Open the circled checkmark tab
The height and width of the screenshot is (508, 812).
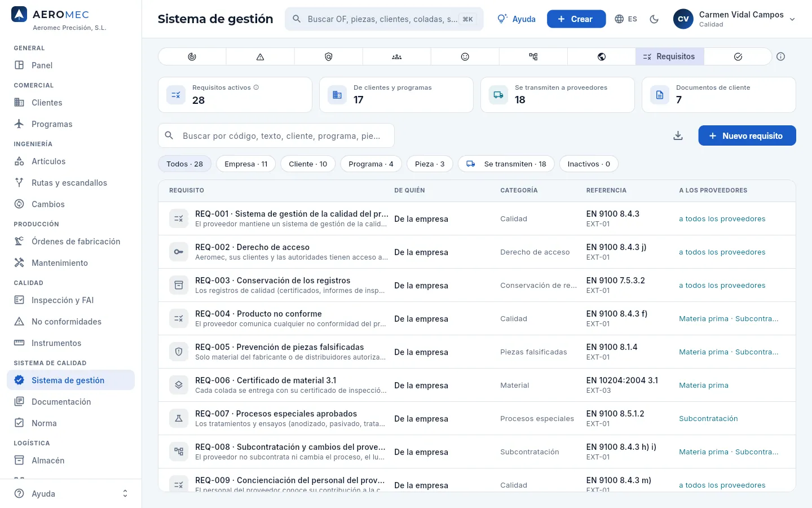point(738,56)
